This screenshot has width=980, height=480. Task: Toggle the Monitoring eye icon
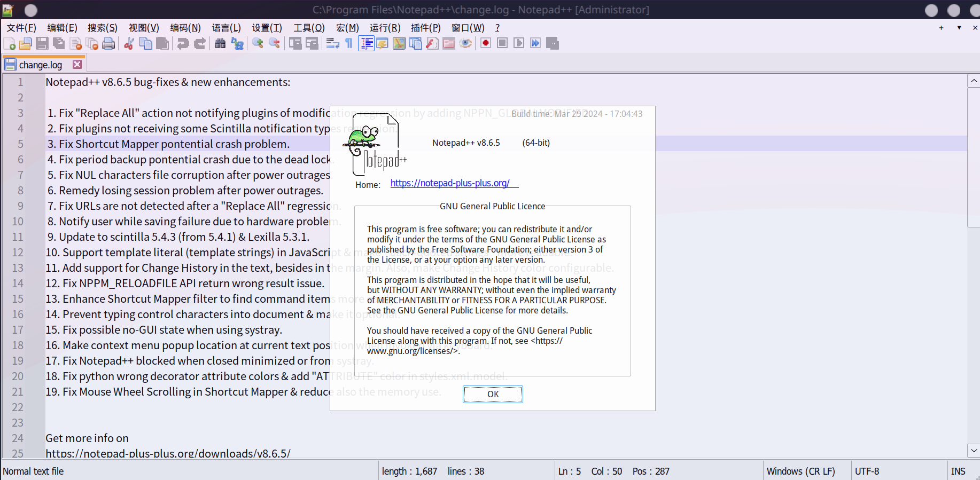465,43
